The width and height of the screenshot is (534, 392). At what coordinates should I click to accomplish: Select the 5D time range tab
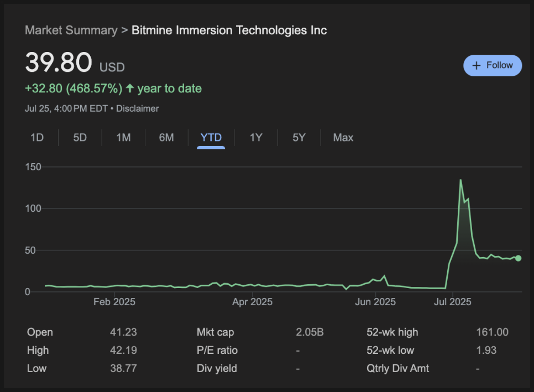coord(80,138)
